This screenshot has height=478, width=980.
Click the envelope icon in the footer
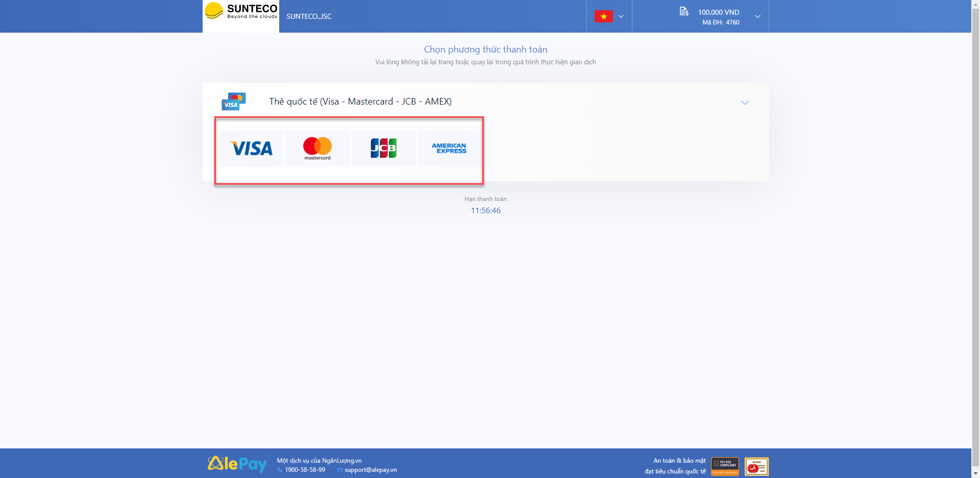point(340,470)
